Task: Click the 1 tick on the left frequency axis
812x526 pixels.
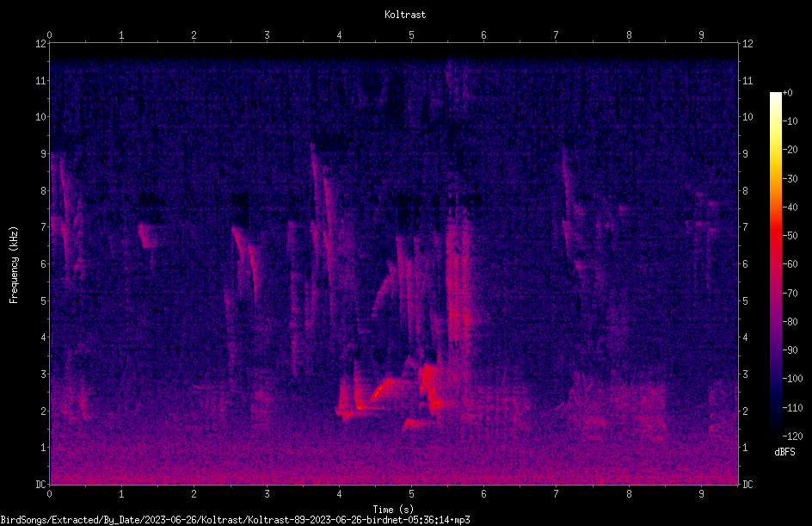Action: point(44,448)
